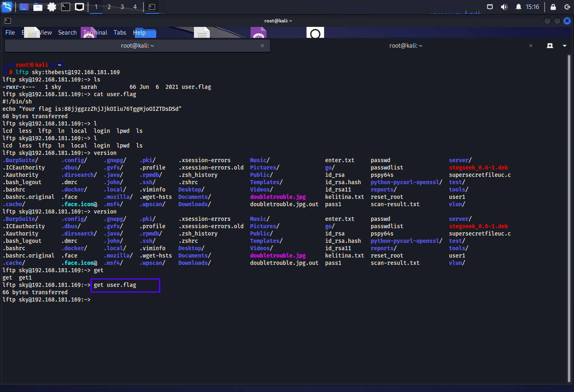Click the first pspy64s entry

tap(382, 175)
